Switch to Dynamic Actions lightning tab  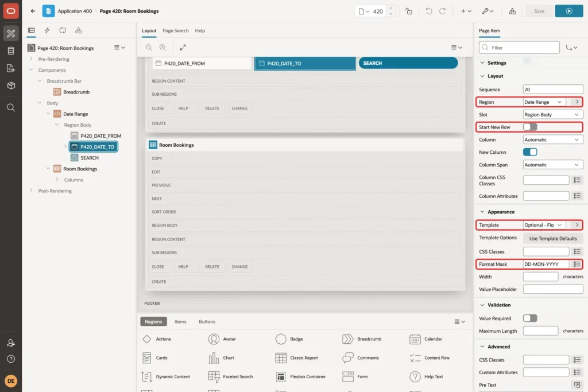47,30
